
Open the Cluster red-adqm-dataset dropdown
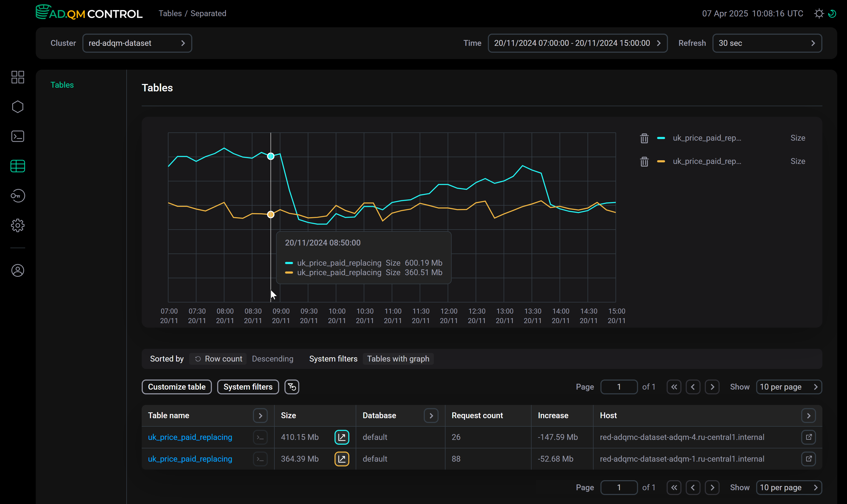coord(137,43)
